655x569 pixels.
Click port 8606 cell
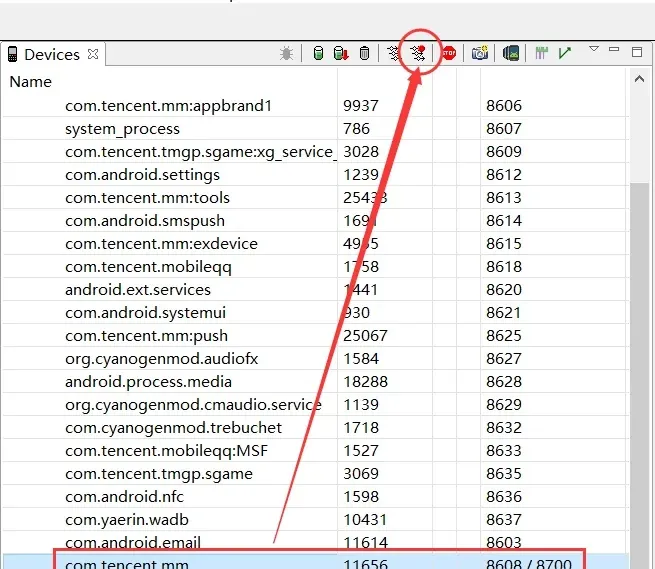(x=504, y=106)
